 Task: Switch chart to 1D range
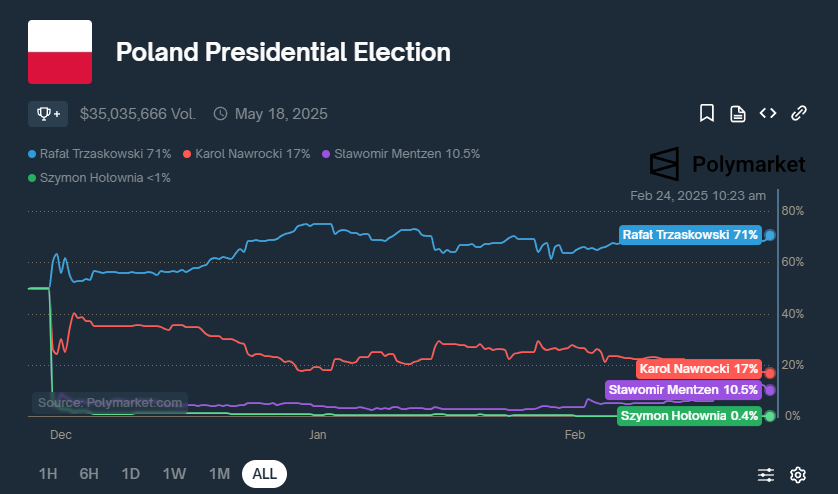point(130,474)
